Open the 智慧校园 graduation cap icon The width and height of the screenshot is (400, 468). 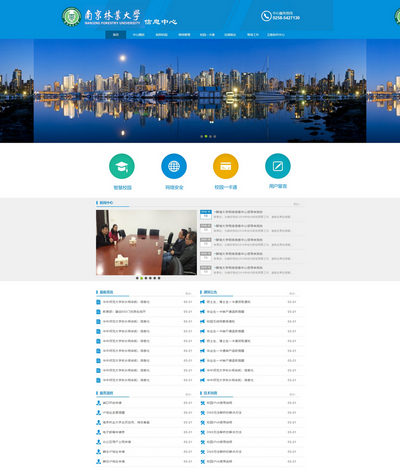(122, 166)
